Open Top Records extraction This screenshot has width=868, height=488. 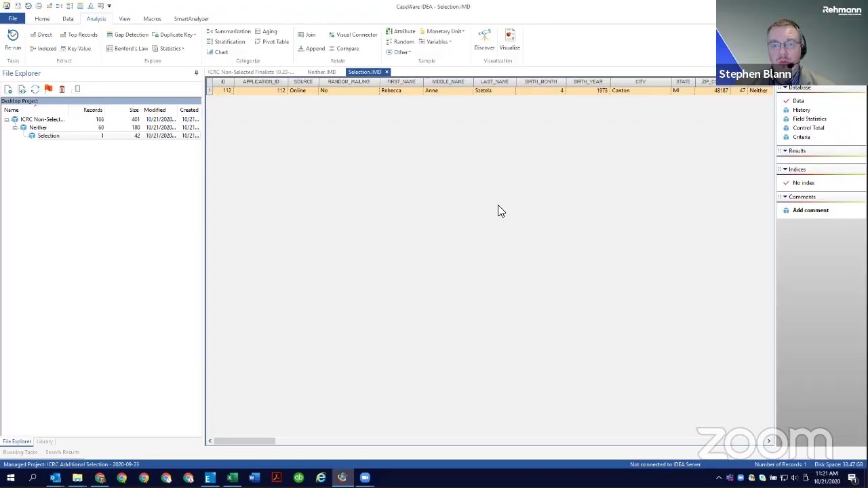(x=79, y=35)
